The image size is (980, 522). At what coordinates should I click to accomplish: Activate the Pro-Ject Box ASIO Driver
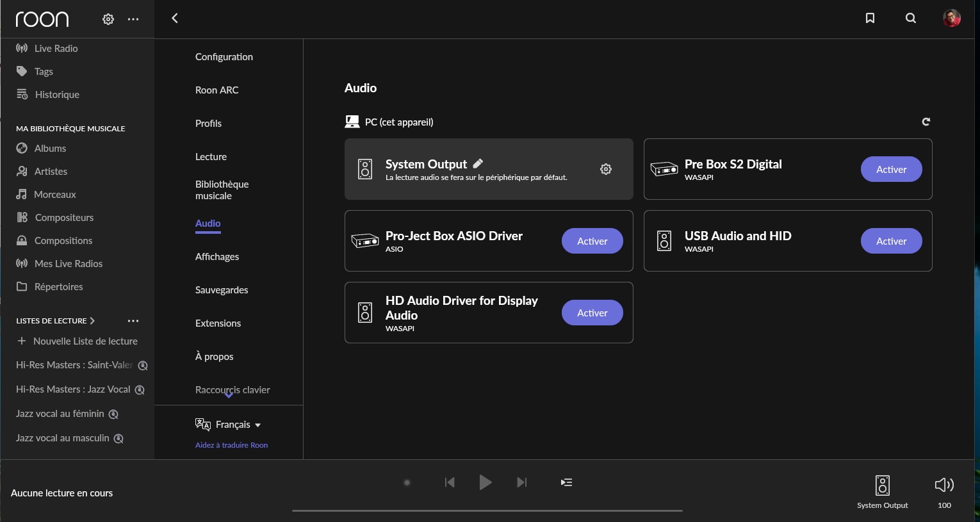pos(592,241)
